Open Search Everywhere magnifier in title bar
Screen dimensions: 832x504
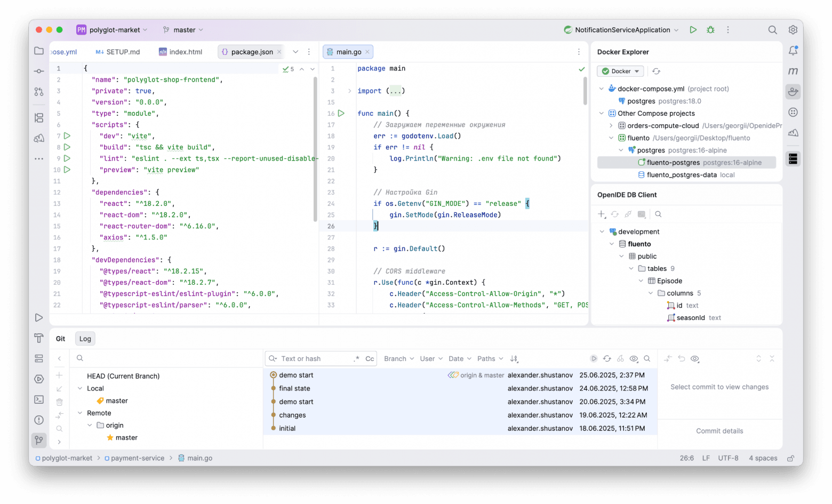[772, 30]
